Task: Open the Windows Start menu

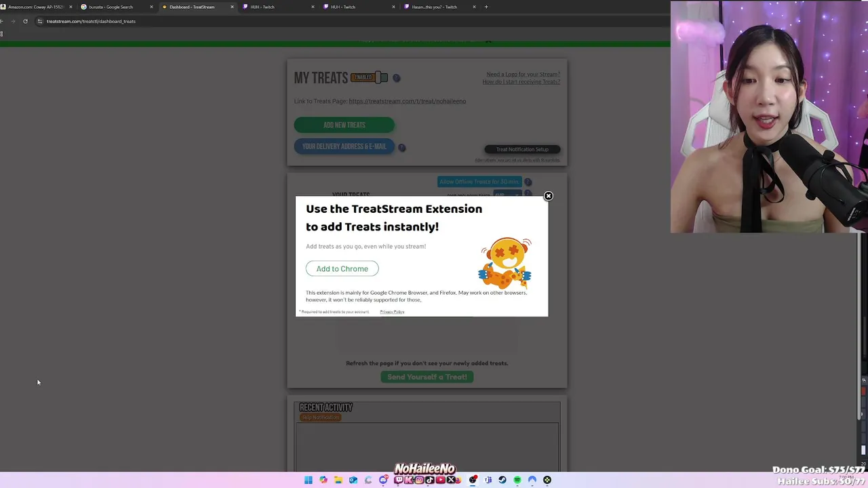Action: coord(308,480)
